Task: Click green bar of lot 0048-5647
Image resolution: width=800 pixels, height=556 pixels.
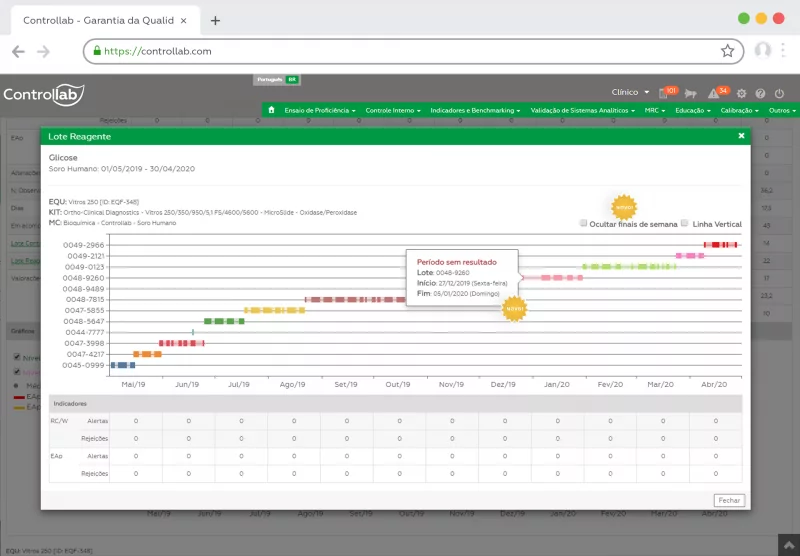Action: point(224,321)
